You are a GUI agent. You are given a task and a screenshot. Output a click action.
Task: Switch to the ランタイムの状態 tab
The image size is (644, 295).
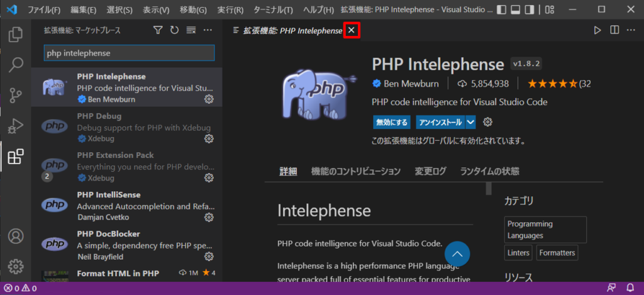click(489, 171)
